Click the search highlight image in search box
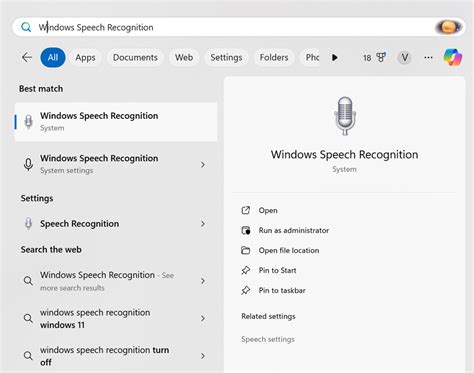 click(449, 27)
